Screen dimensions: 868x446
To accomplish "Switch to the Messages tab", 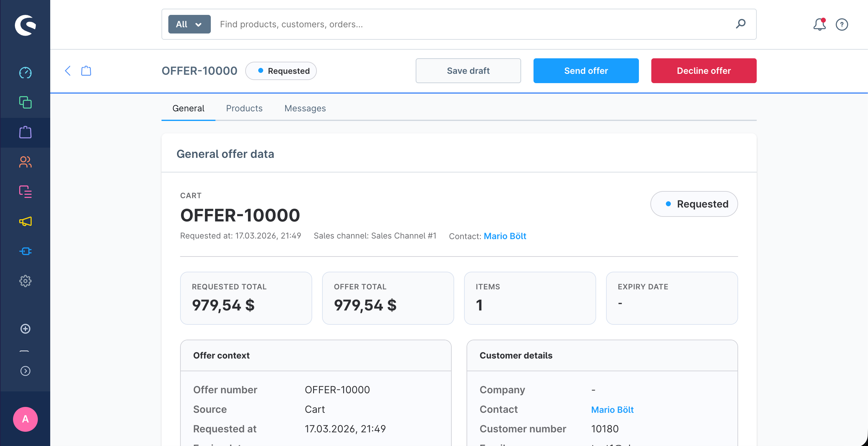I will [x=305, y=108].
